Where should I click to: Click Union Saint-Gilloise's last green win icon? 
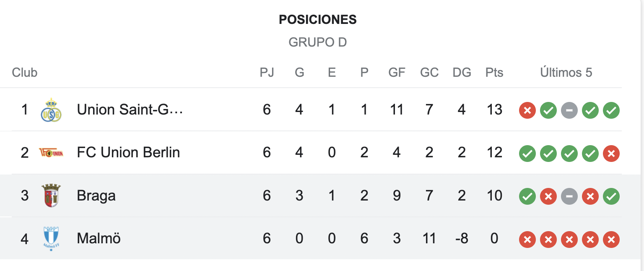611,111
